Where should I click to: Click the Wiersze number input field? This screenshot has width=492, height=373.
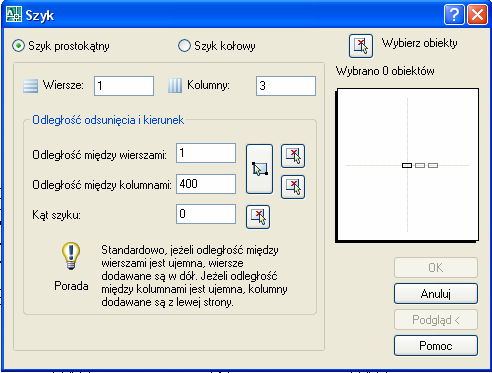(124, 86)
